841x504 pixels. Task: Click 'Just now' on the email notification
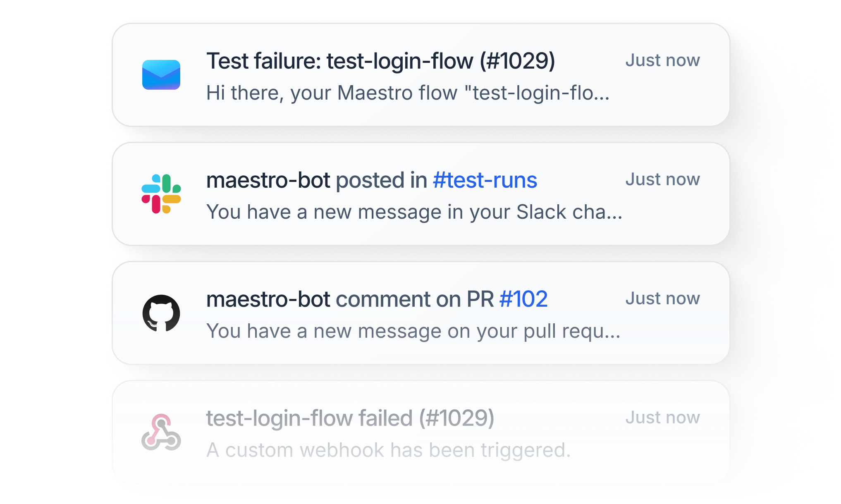click(x=662, y=60)
